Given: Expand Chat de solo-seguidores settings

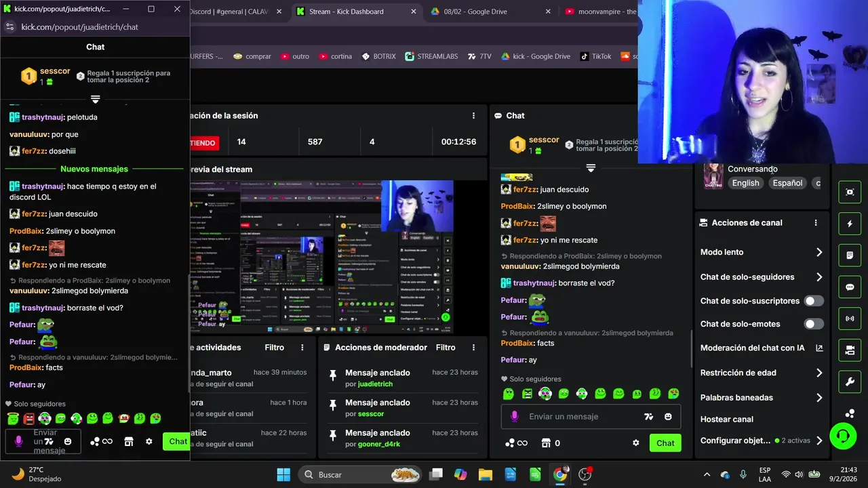Looking at the screenshot, I should [762, 277].
